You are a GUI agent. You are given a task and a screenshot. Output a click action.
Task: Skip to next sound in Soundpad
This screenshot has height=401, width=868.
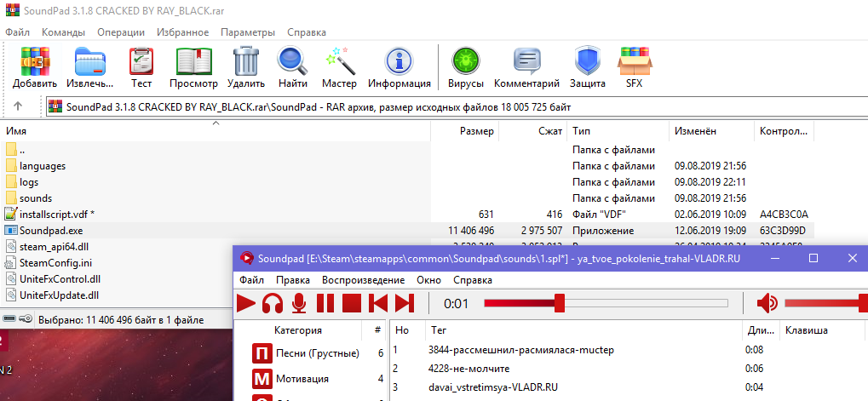pos(405,303)
